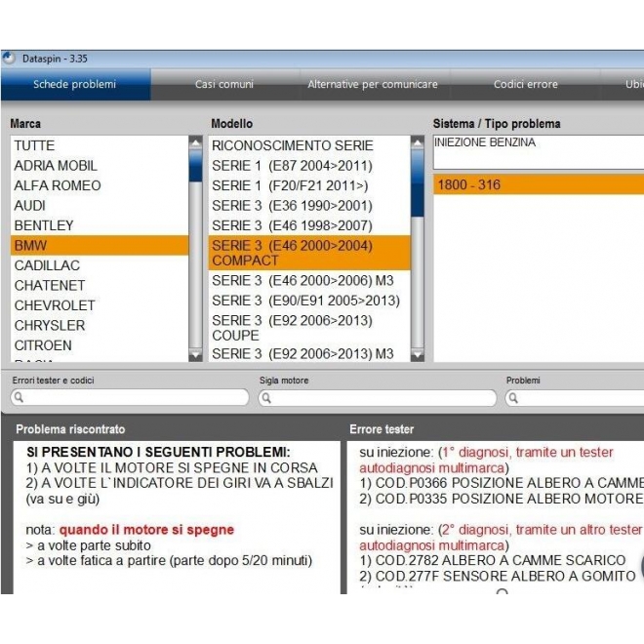Click INIEZIONE BENZINA system entry
Screen dimensions: 644x644
coord(485,142)
